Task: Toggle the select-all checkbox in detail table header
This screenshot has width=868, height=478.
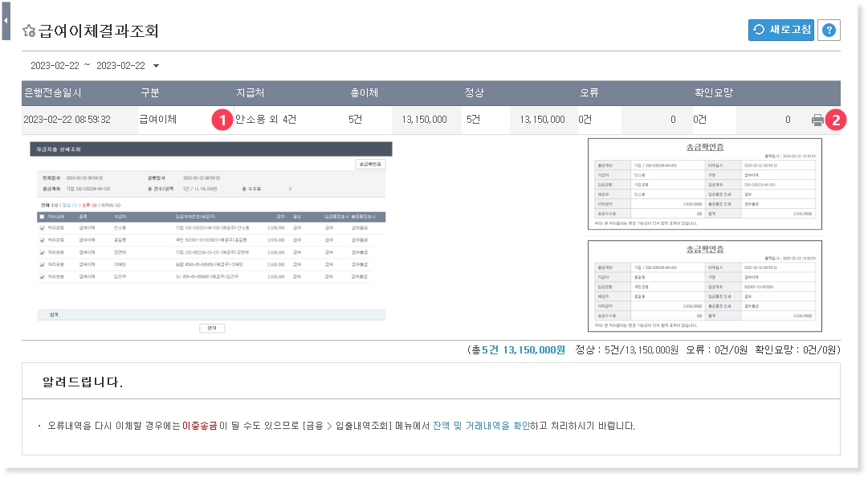Action: [42, 217]
